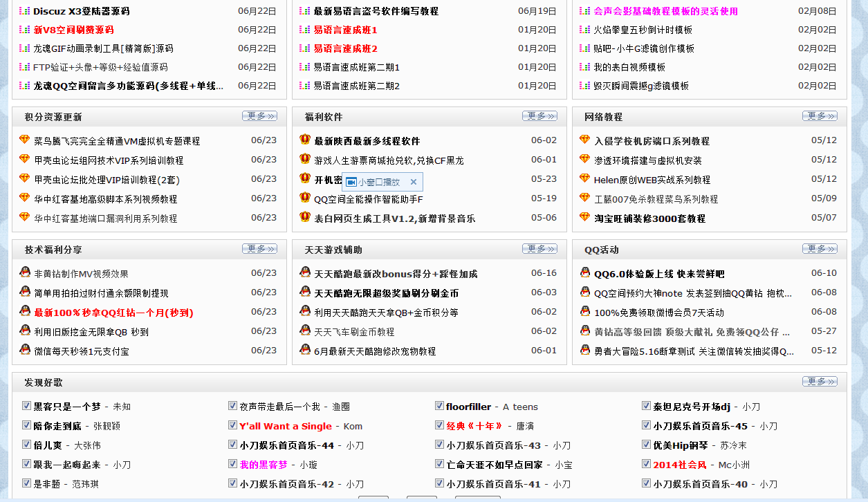The image size is (868, 502).
Task: Expand 更多 in the 天天游戏辅助 section
Action: click(539, 249)
